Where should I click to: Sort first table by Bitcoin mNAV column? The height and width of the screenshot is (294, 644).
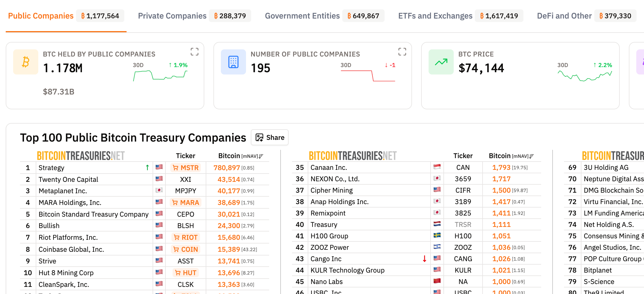241,156
